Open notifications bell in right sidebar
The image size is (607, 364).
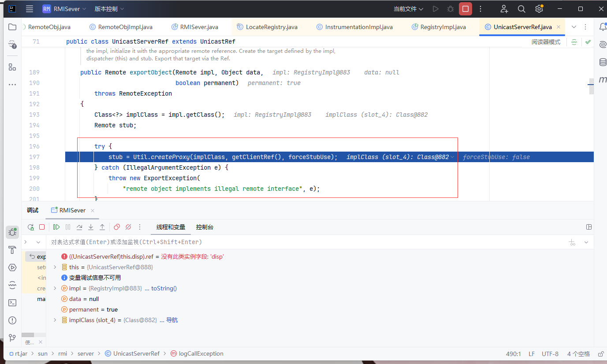coord(603,27)
